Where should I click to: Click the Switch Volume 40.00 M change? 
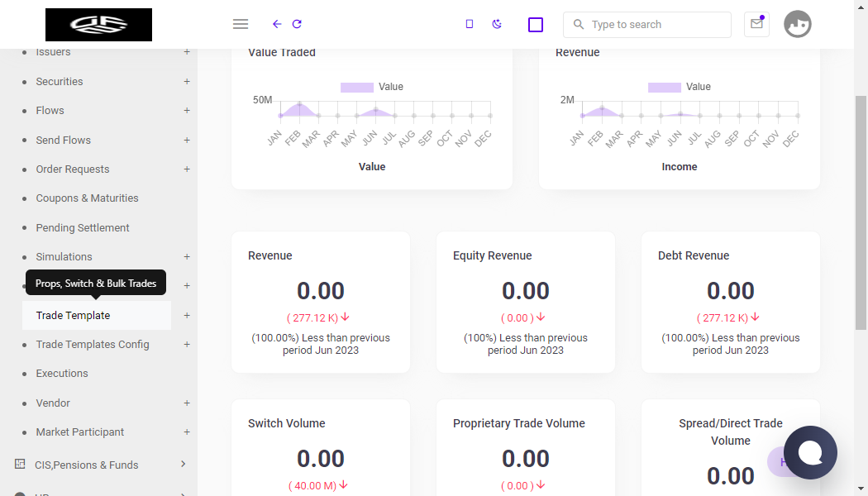coord(318,485)
